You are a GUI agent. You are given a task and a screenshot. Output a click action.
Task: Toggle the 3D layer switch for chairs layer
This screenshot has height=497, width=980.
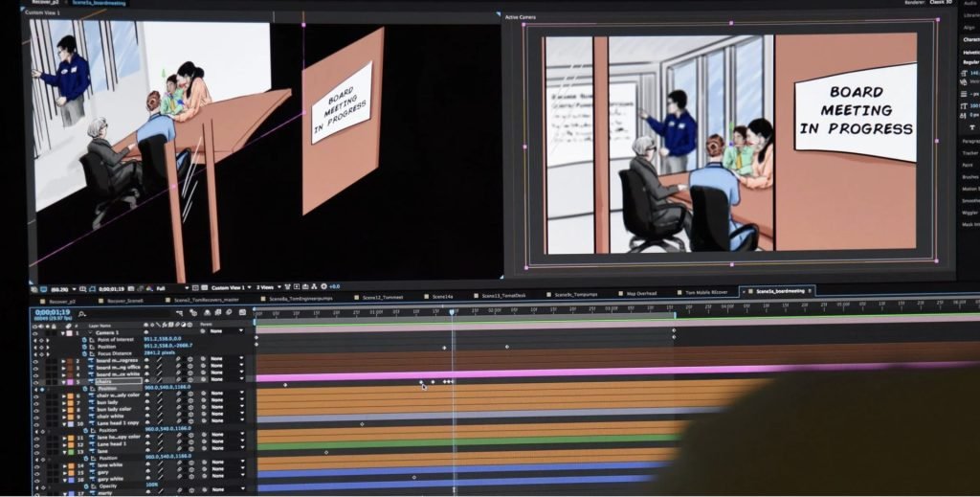click(x=190, y=381)
